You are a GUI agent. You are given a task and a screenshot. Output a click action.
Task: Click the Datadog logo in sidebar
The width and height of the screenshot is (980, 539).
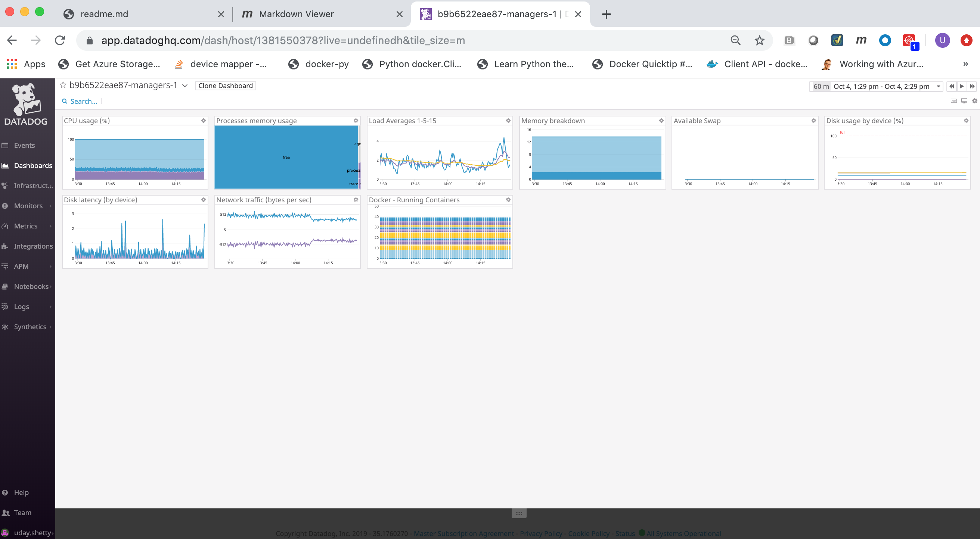point(26,104)
